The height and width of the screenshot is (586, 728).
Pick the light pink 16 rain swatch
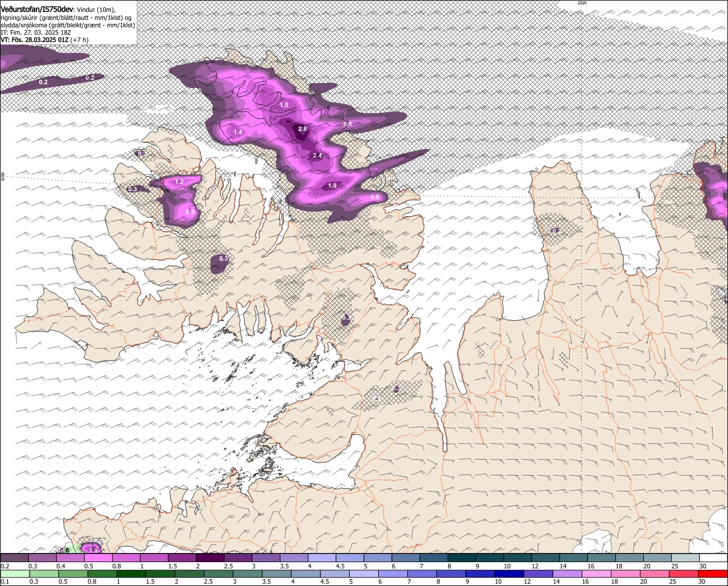pyautogui.click(x=597, y=574)
